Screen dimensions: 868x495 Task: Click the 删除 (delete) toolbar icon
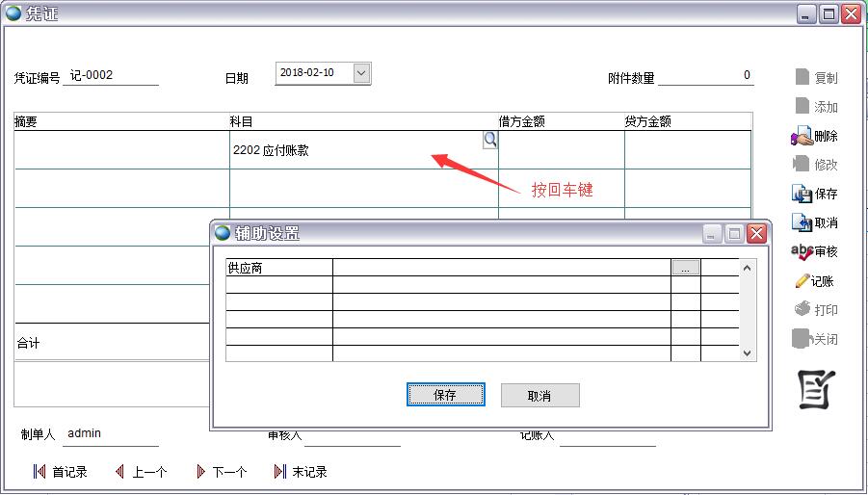click(x=802, y=137)
